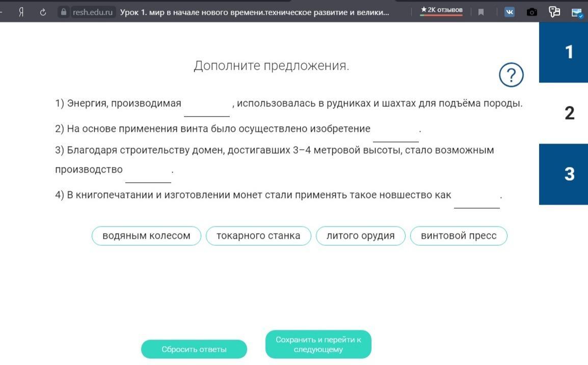Open the translator extension icon

tap(554, 12)
